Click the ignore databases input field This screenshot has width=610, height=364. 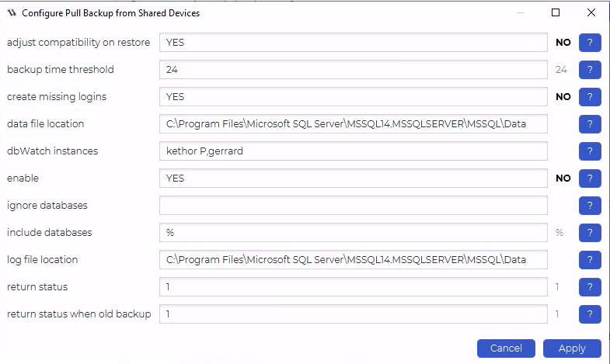point(354,206)
